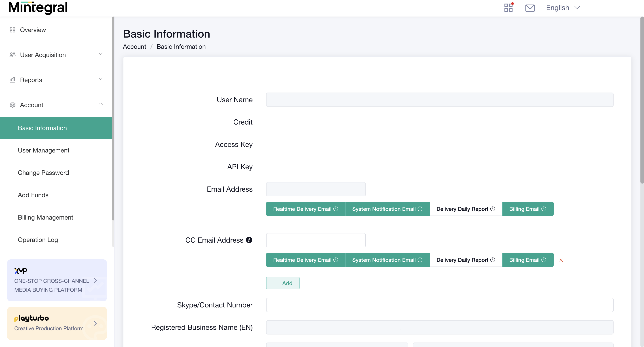Expand the Reports section
644x347 pixels.
pos(100,79)
